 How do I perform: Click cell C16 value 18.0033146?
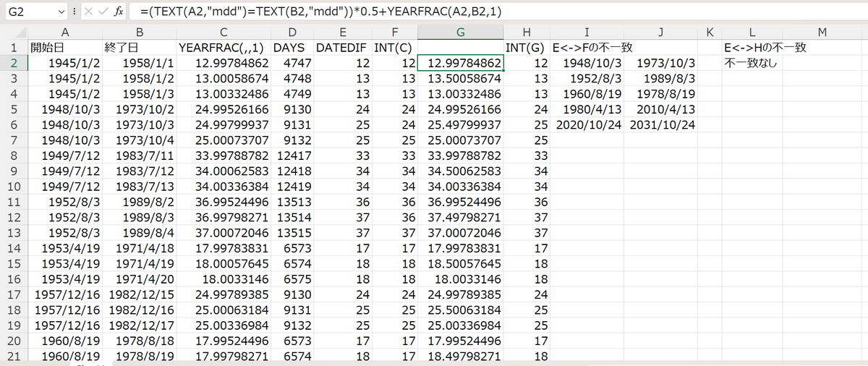click(x=224, y=279)
